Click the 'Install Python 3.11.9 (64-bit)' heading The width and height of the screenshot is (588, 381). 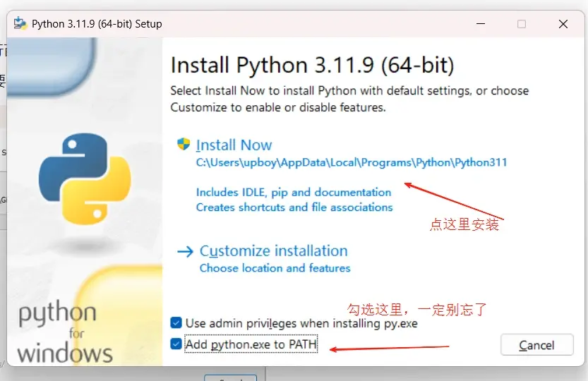click(x=312, y=65)
